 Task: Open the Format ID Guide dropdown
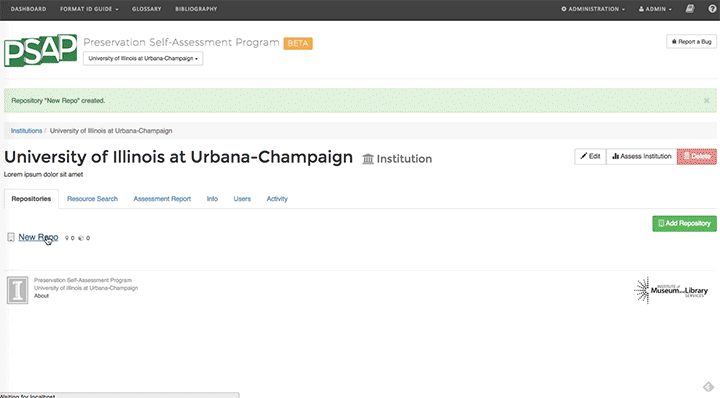89,9
